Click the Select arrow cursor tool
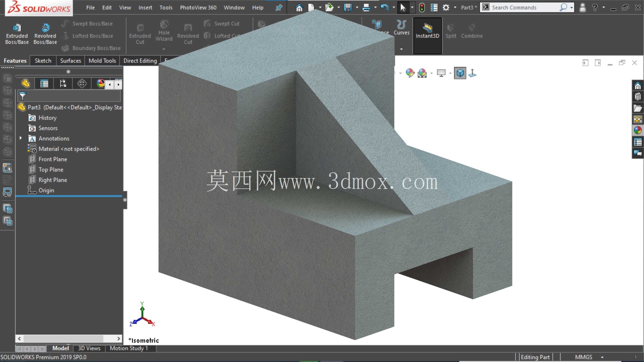 (403, 7)
